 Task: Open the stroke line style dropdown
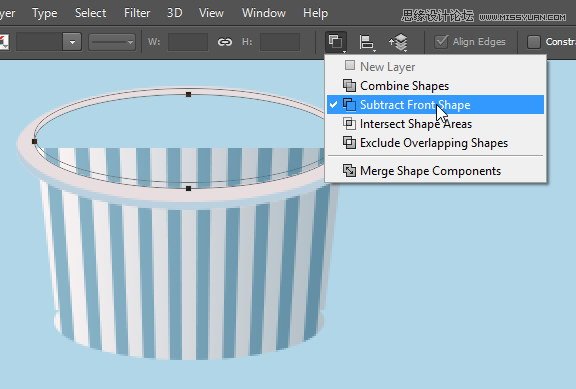coord(112,42)
